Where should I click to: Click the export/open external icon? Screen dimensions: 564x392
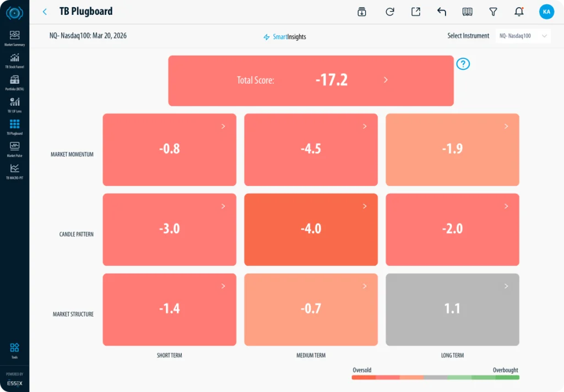pyautogui.click(x=416, y=12)
